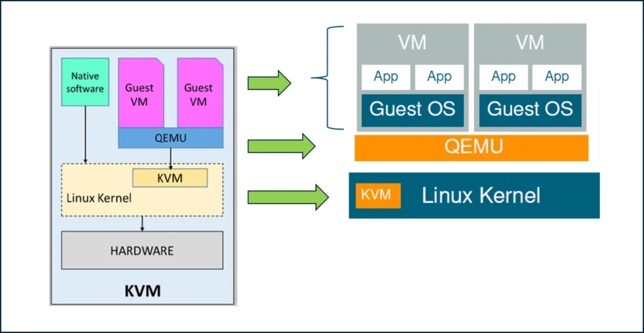The width and height of the screenshot is (644, 333).
Task: Select the second App box in right VM
Action: click(x=557, y=77)
